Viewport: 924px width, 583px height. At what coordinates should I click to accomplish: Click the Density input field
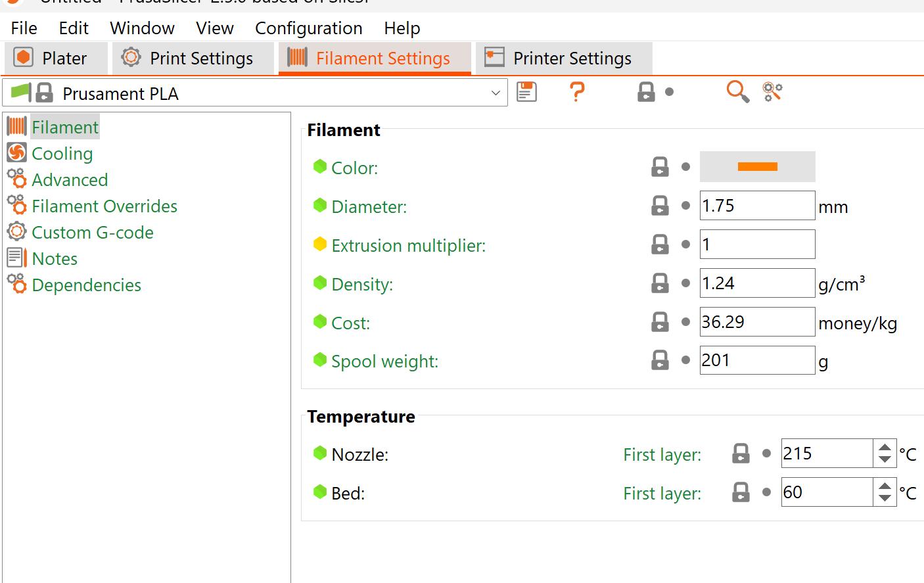[x=756, y=283]
